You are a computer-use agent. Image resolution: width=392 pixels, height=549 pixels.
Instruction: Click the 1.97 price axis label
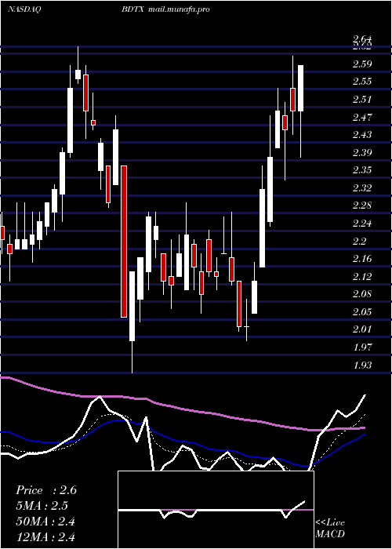362,347
